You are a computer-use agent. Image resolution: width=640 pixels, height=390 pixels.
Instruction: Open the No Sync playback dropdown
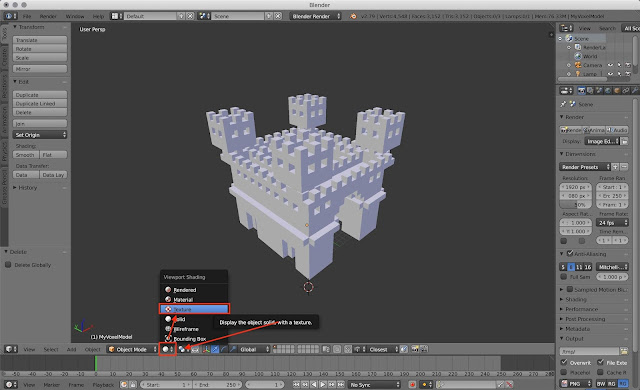click(x=374, y=384)
